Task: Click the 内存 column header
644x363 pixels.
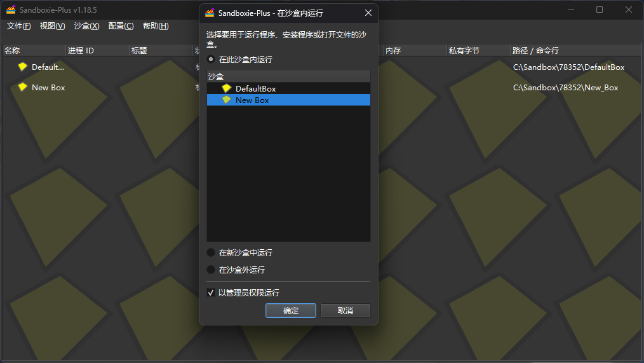Action: [415, 51]
